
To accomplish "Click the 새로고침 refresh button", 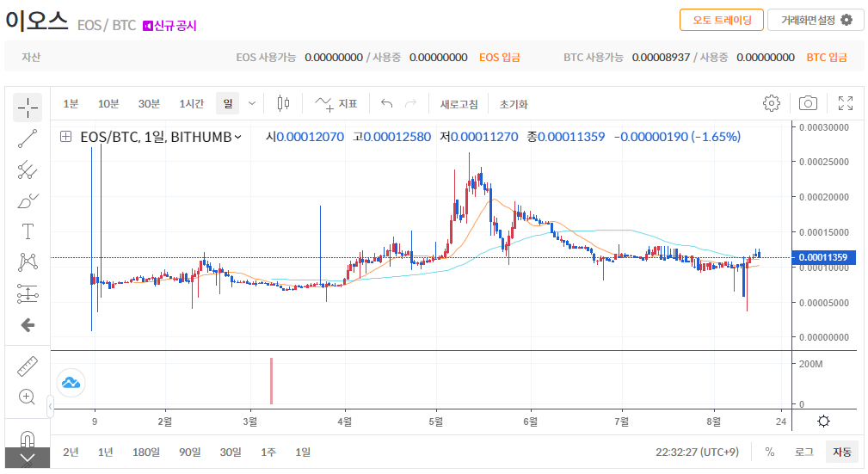I will 459,104.
